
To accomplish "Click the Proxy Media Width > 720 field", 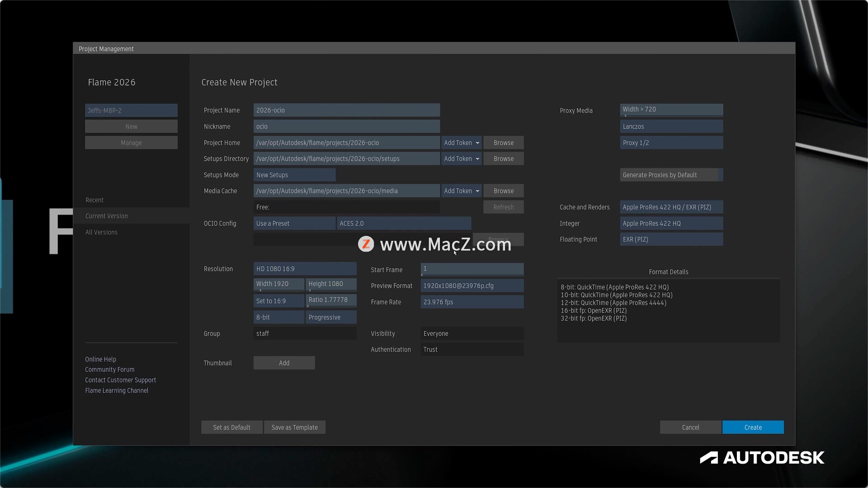I will (671, 110).
